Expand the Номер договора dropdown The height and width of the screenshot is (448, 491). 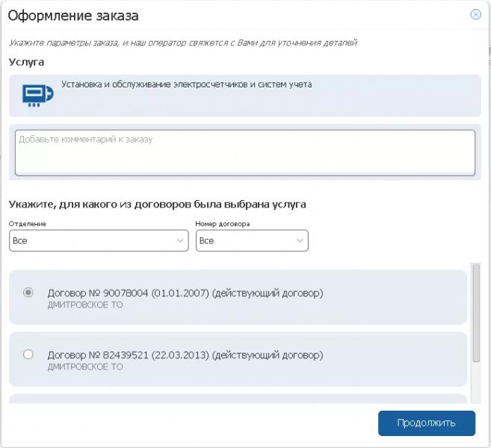(x=252, y=240)
